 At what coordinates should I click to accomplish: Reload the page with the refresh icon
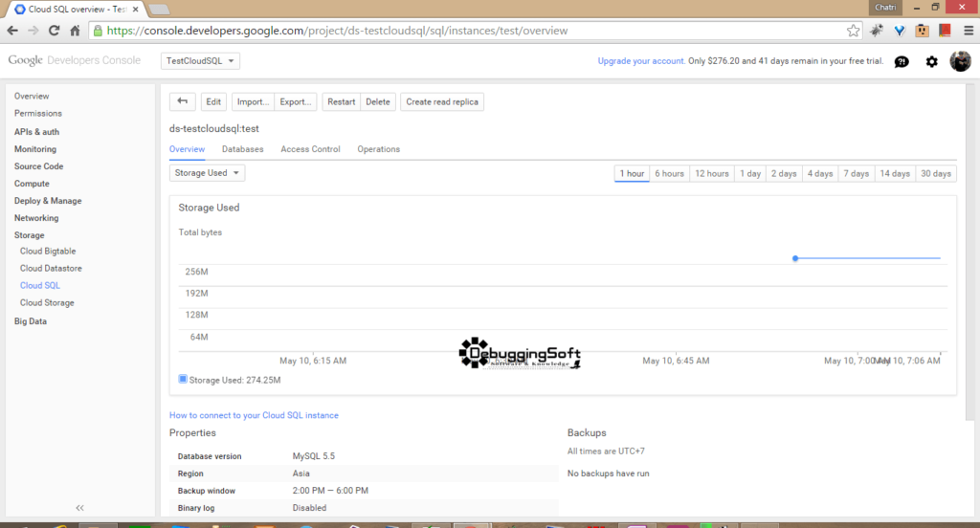55,31
